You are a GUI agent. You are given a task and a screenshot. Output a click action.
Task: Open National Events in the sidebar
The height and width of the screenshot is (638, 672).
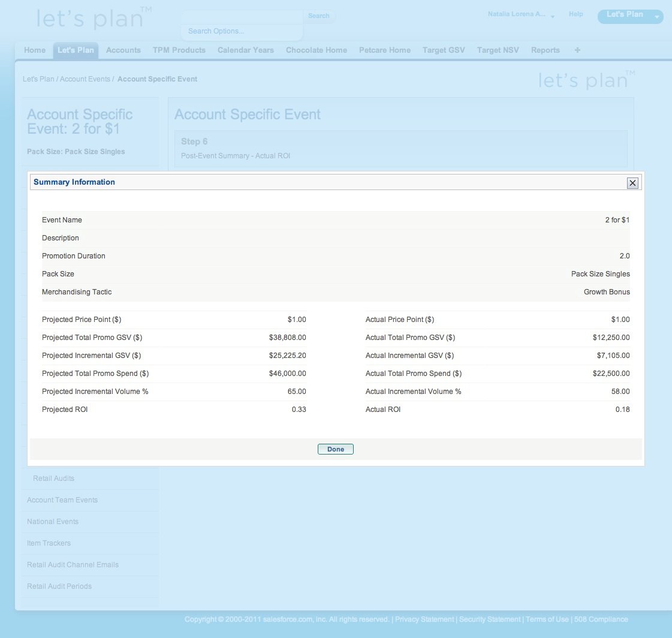[53, 522]
